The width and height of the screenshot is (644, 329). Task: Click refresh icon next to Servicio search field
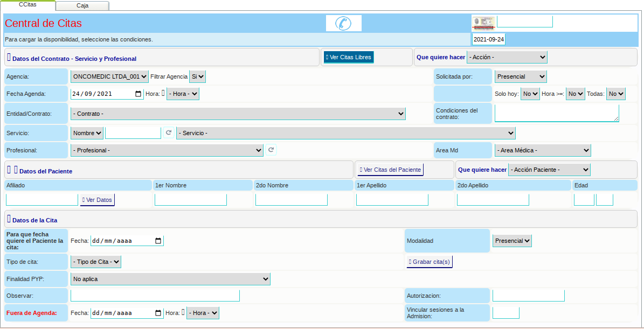(x=169, y=132)
